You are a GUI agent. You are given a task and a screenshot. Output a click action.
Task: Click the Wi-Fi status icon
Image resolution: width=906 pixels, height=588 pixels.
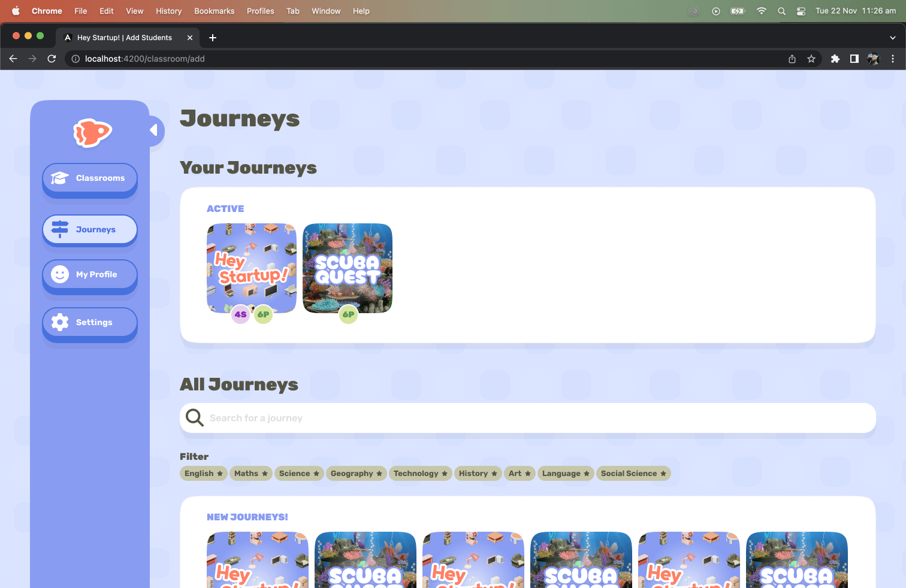tap(762, 11)
